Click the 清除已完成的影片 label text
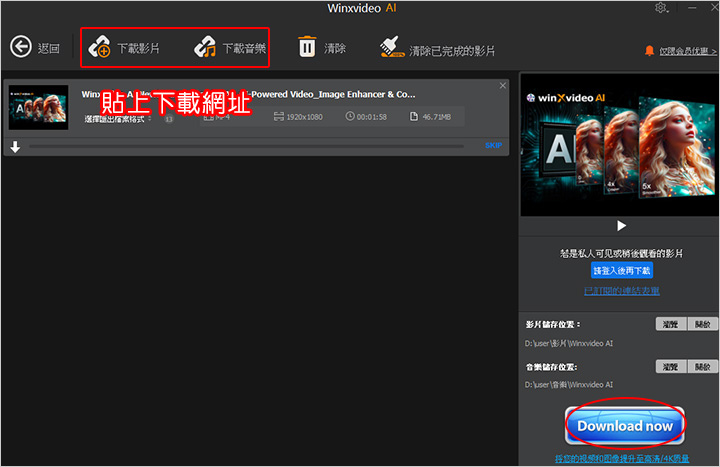 click(452, 51)
